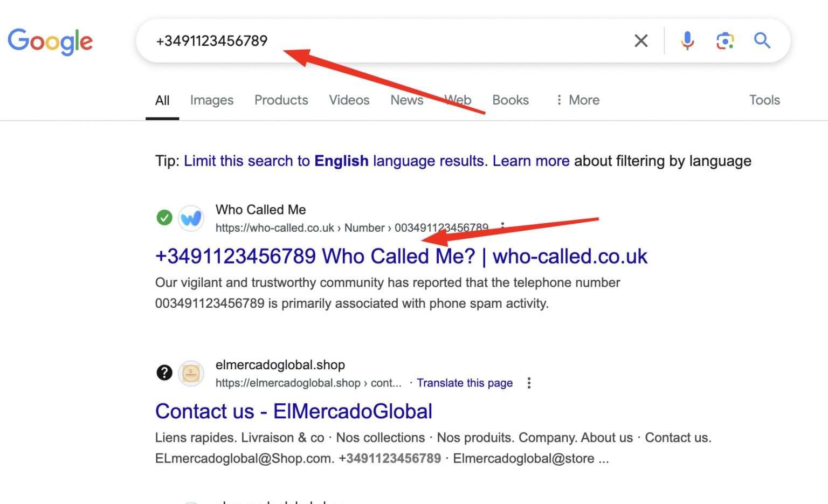The image size is (828, 504).
Task: Open the Products tab
Action: point(281,100)
